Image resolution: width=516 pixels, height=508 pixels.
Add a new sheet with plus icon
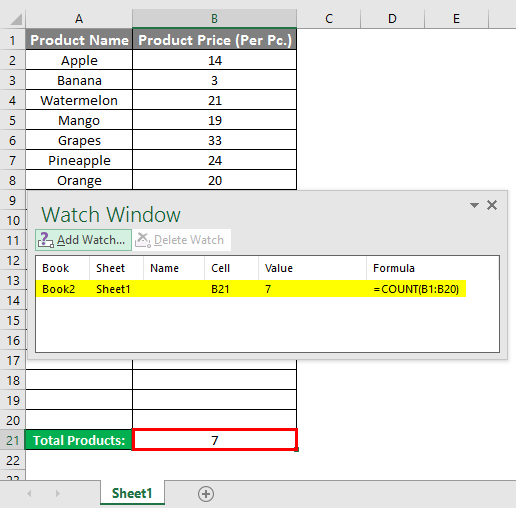coord(206,494)
